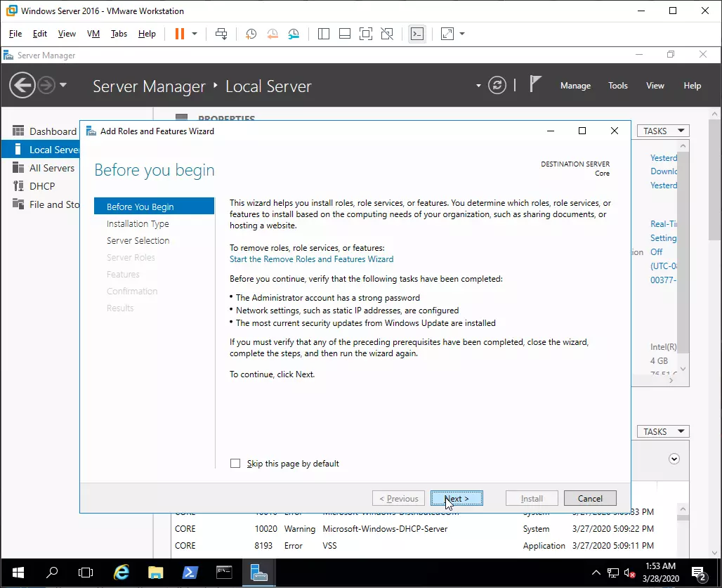Go to Installation Type wizard step

[138, 224]
